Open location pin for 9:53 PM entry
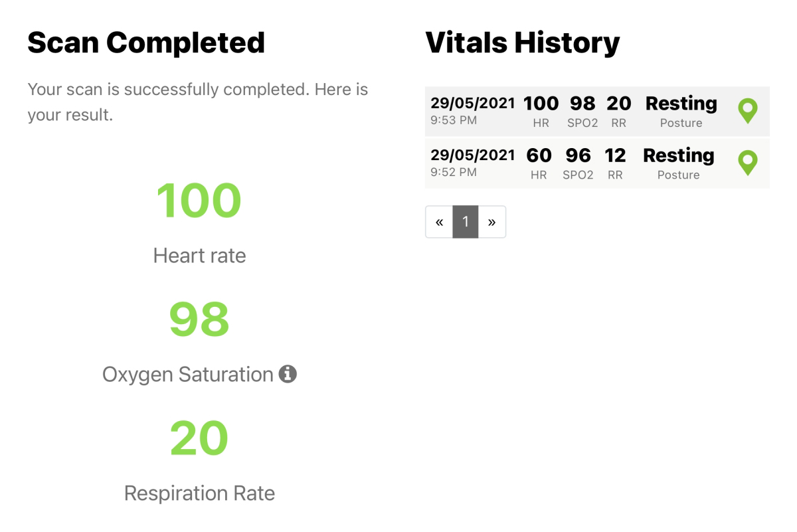 tap(748, 111)
